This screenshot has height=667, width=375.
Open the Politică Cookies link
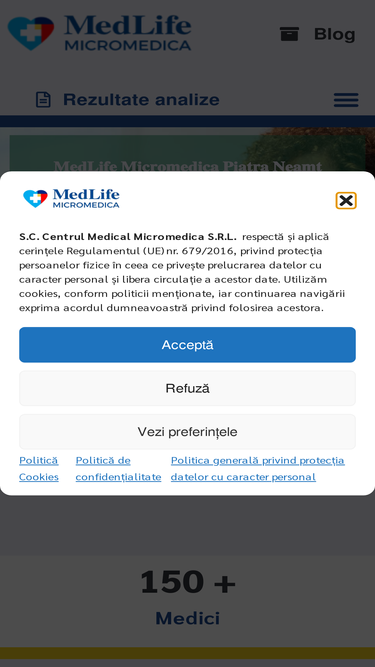click(39, 469)
